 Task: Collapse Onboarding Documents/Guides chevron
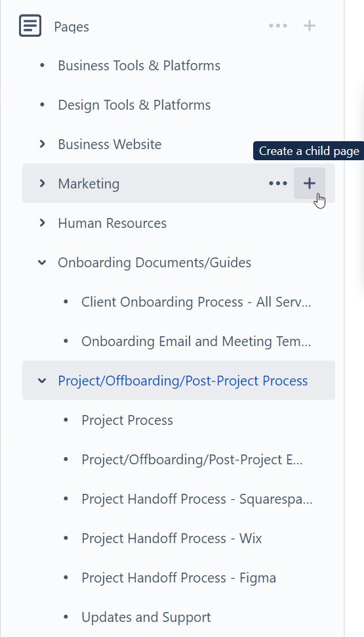42,263
